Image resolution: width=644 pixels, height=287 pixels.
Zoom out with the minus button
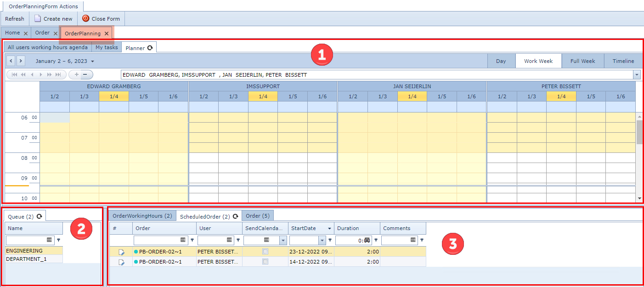tap(85, 74)
